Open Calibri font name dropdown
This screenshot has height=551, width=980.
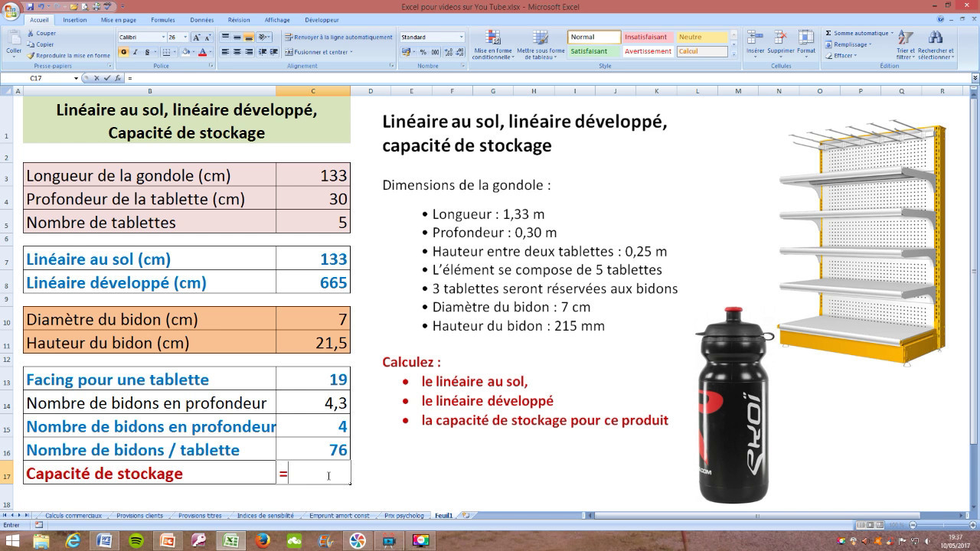pos(163,37)
